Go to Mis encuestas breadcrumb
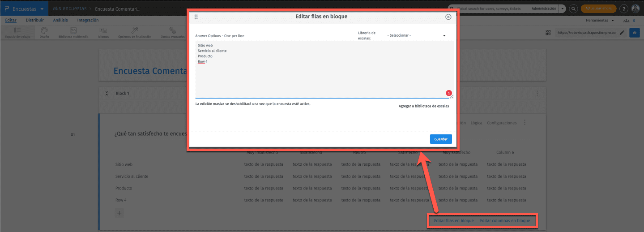The image size is (644, 232). [x=70, y=9]
